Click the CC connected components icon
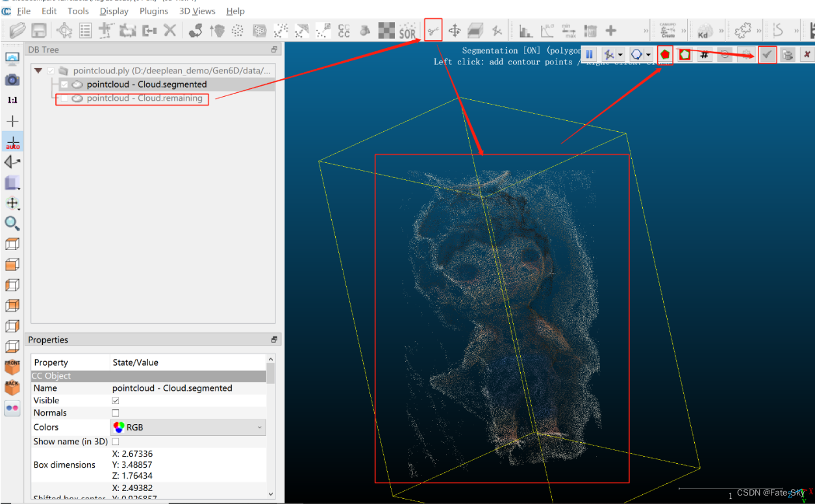This screenshot has height=504, width=815. pyautogui.click(x=344, y=30)
